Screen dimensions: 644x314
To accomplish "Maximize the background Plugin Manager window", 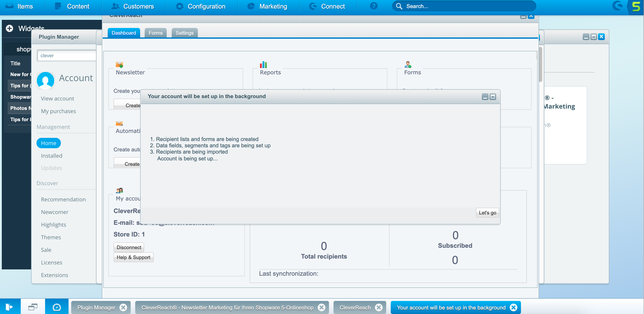I will pos(594,37).
